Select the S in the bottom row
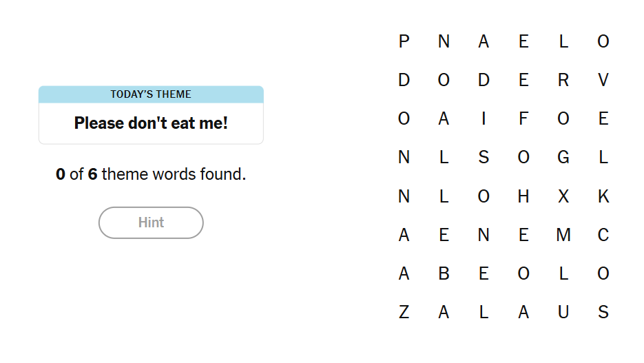The image size is (644, 363). [603, 313]
